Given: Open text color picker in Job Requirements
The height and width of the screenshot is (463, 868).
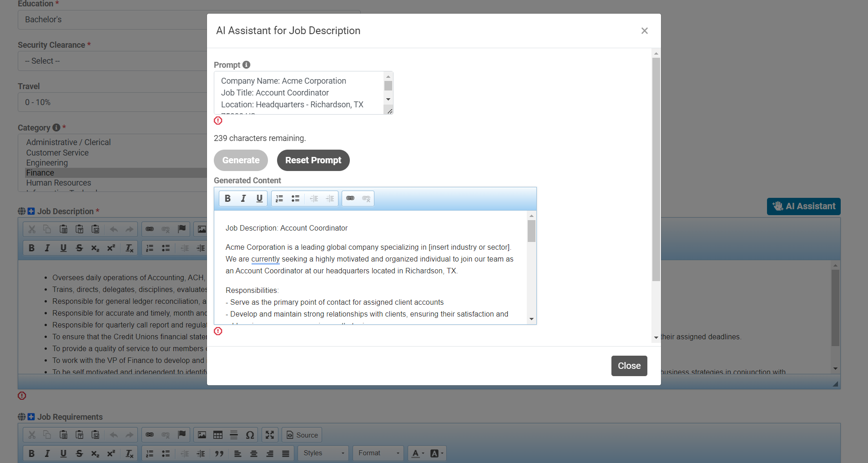Looking at the screenshot, I should (x=417, y=453).
